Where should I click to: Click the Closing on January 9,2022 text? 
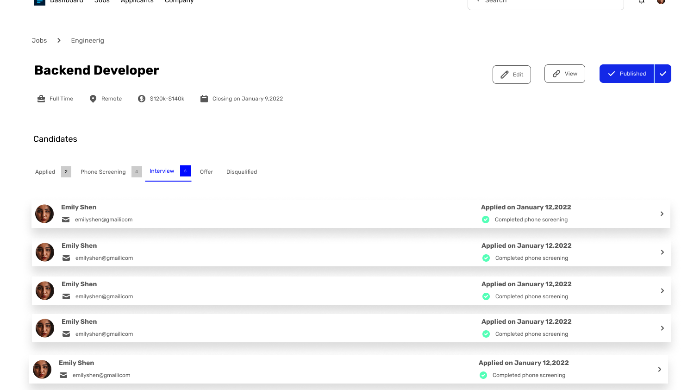click(x=248, y=99)
